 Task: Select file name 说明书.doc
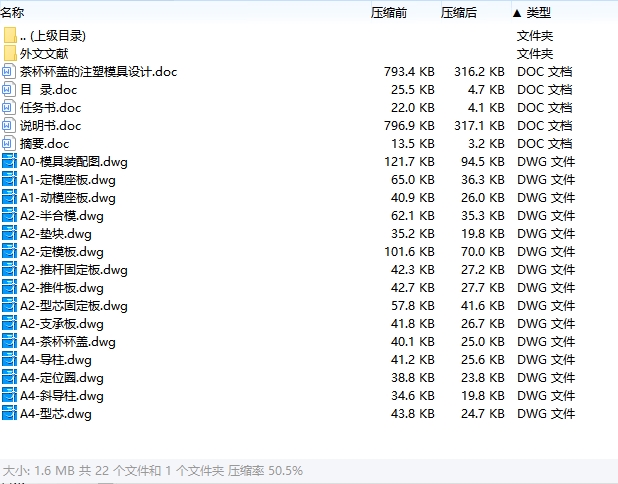tap(50, 126)
